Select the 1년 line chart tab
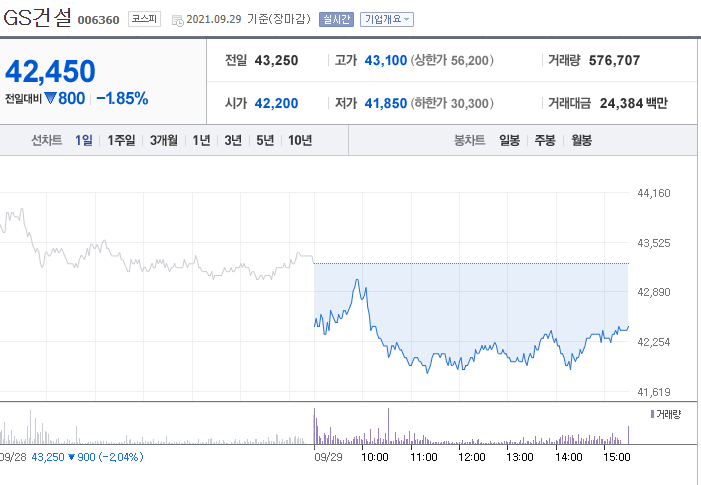Screen dimensions: 701x485 [x=201, y=140]
